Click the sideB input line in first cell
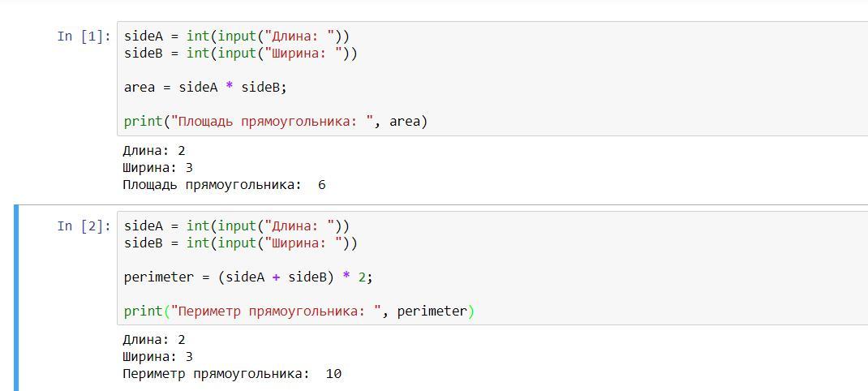The image size is (868, 391). pos(241,54)
